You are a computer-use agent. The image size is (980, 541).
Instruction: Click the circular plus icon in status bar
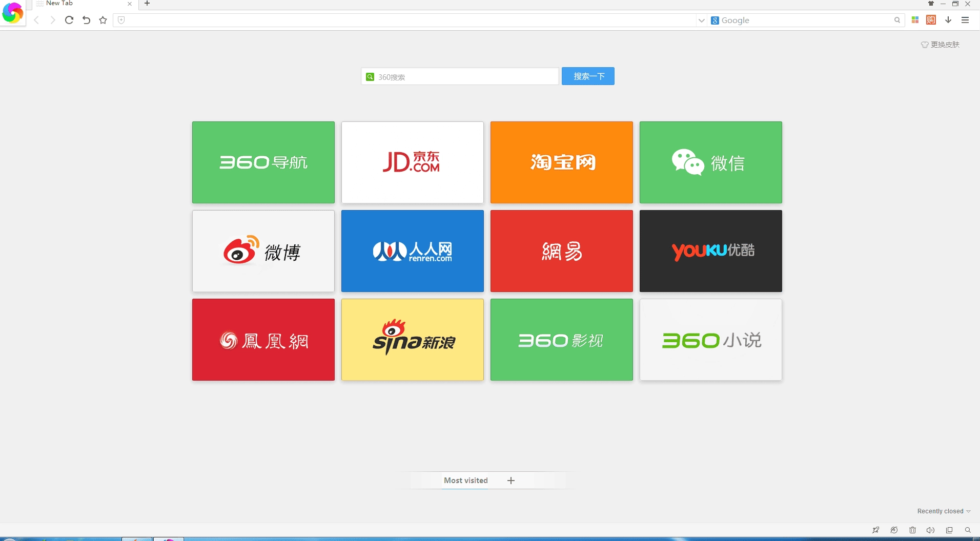tap(894, 530)
